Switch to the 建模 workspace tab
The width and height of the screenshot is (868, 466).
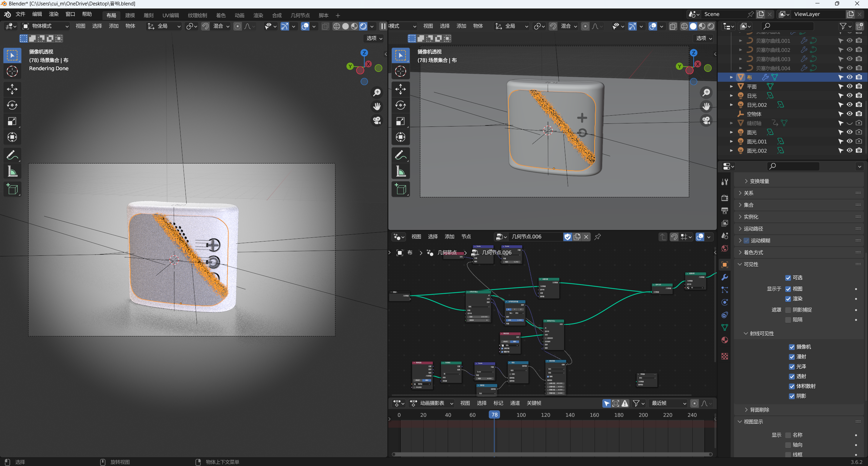(x=130, y=15)
